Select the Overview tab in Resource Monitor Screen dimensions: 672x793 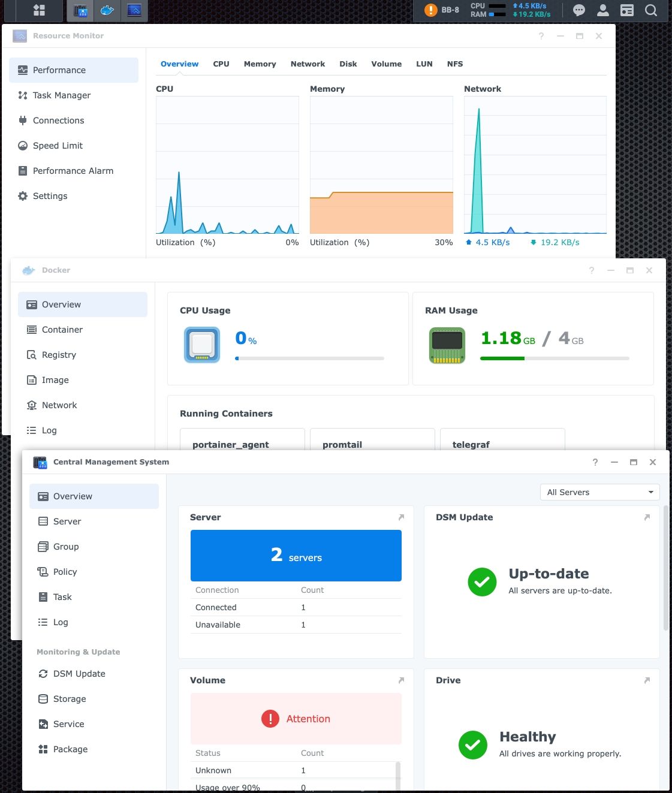tap(179, 64)
